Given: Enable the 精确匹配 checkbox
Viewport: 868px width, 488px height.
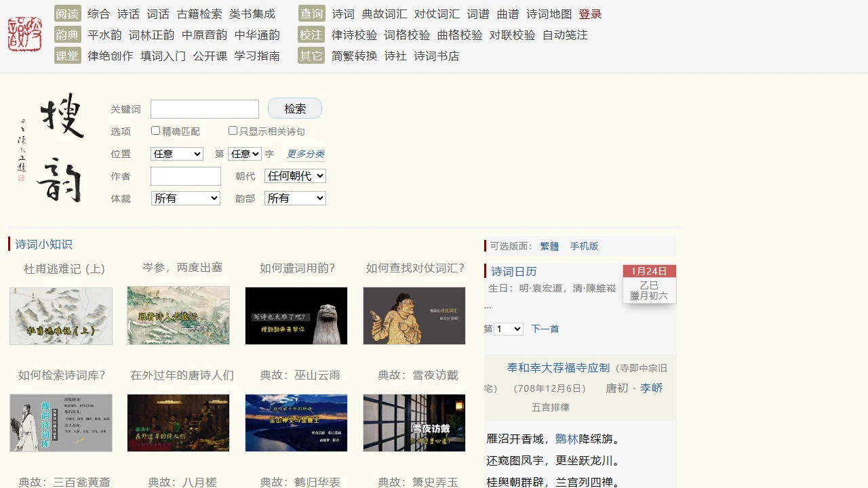Looking at the screenshot, I should coord(156,131).
